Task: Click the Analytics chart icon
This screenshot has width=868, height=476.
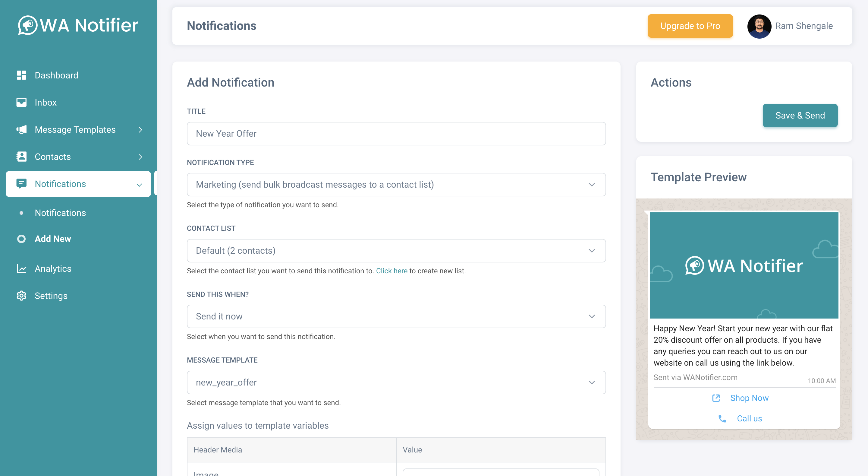Action: tap(21, 268)
